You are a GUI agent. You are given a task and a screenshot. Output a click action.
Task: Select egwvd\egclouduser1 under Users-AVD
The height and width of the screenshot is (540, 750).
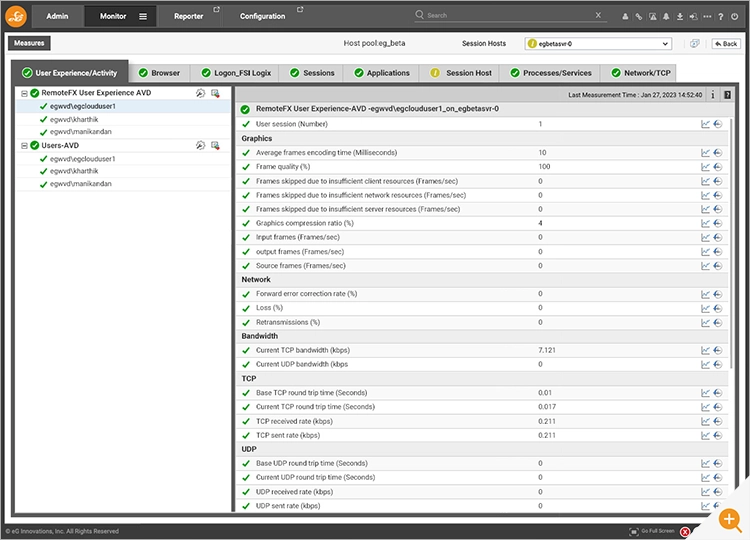tap(82, 159)
